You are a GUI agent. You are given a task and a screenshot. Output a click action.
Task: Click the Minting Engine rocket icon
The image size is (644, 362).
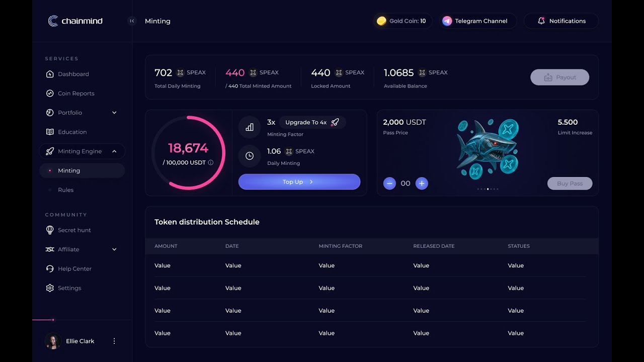click(x=50, y=151)
